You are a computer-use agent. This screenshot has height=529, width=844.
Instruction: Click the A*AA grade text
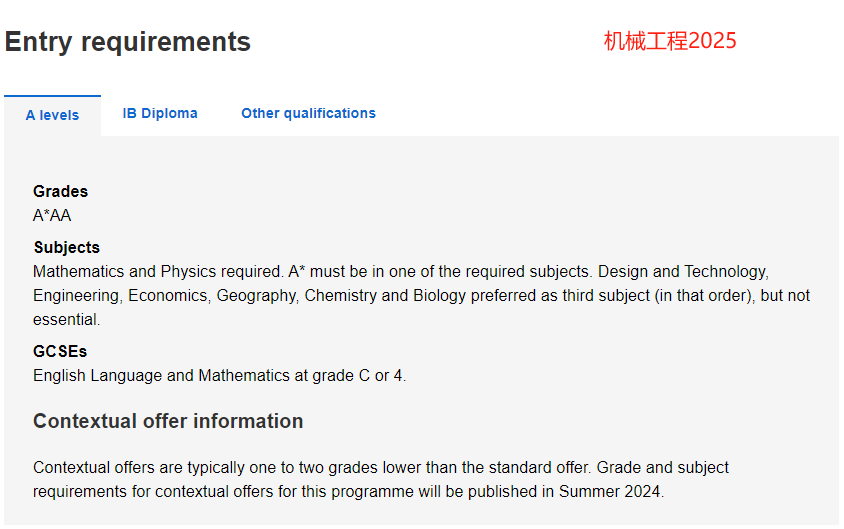(52, 215)
